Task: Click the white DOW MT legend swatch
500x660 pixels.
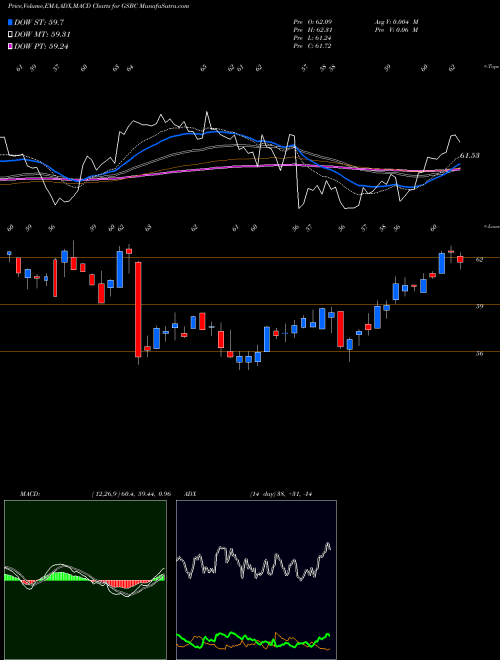Action: (11, 35)
